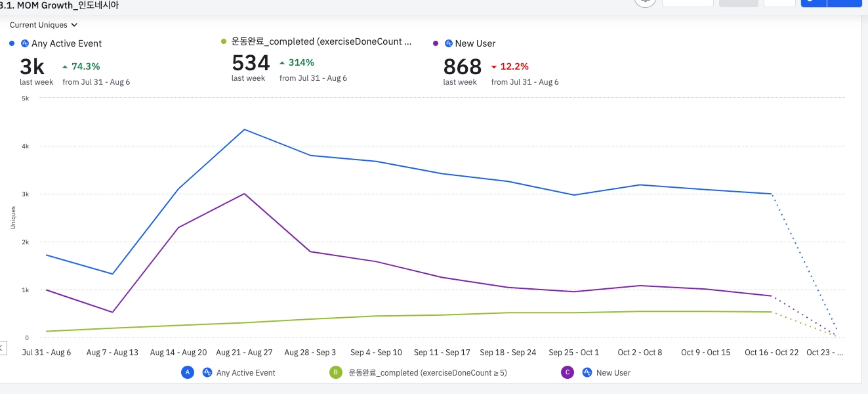
Task: Click Amplitude icon beside New User legend
Action: click(x=587, y=372)
